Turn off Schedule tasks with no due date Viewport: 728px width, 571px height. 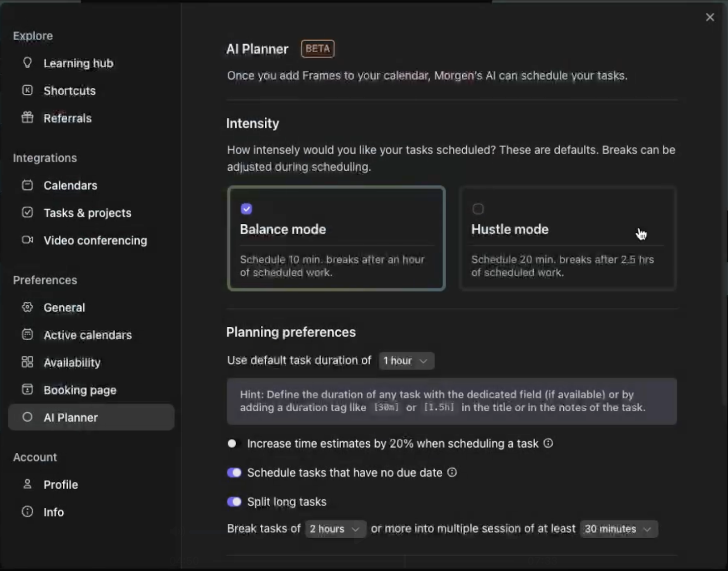click(x=234, y=472)
